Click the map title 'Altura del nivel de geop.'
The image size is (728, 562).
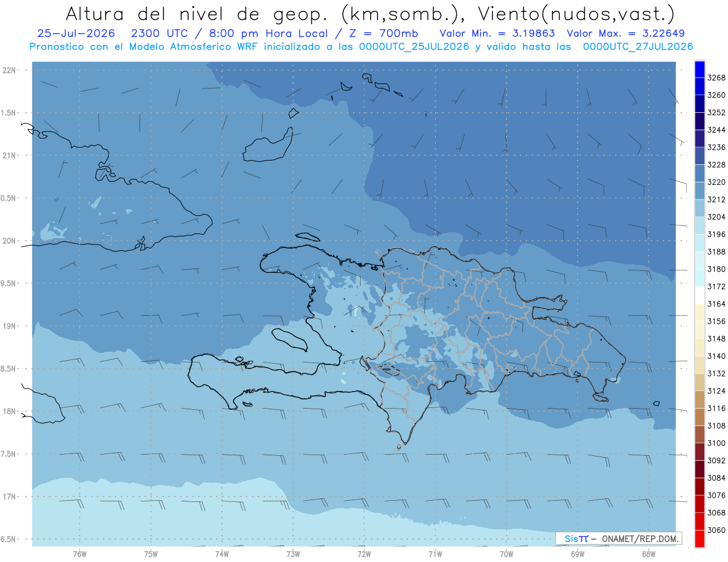[198, 13]
